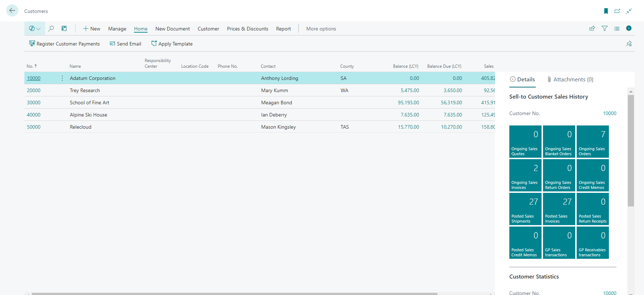Open customer number 30000 link

tap(34, 103)
